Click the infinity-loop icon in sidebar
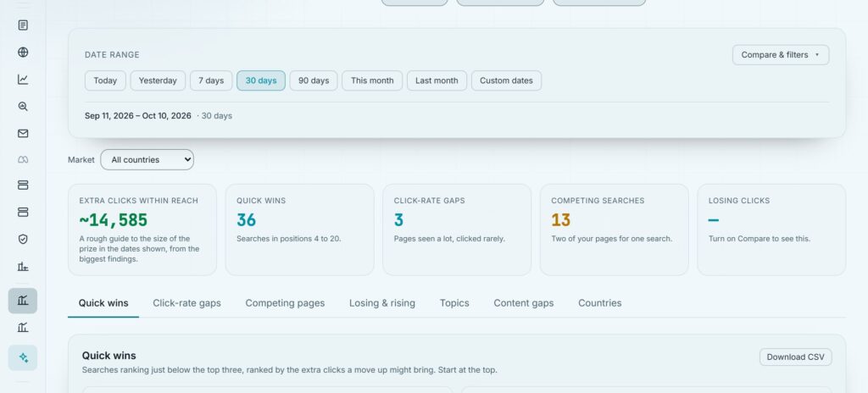 23,159
